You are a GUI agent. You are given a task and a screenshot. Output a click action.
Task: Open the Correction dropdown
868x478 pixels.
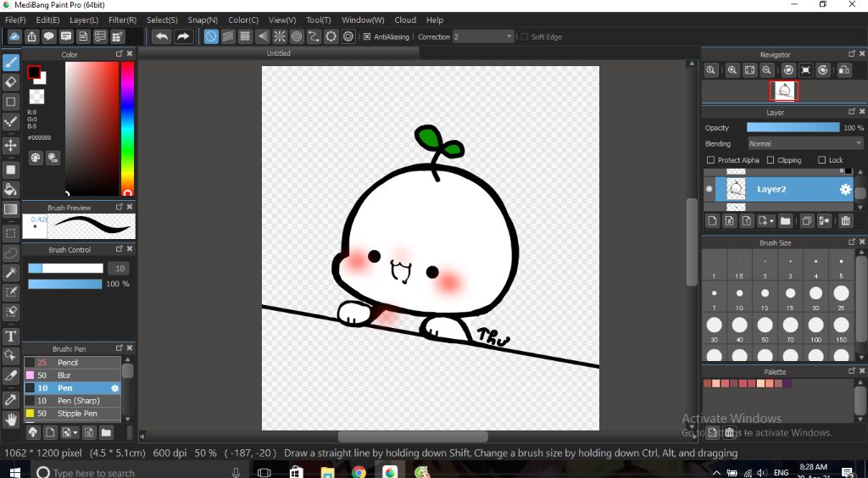tap(484, 37)
